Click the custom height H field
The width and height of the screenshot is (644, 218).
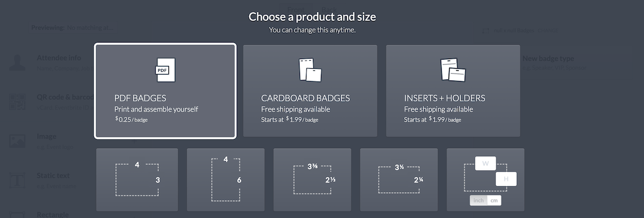[506, 179]
